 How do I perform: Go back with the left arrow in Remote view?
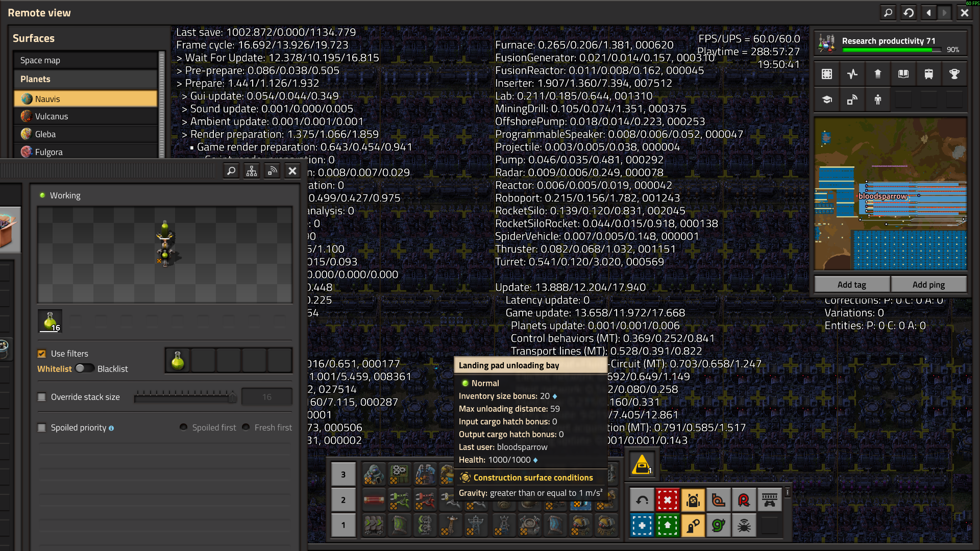click(928, 13)
